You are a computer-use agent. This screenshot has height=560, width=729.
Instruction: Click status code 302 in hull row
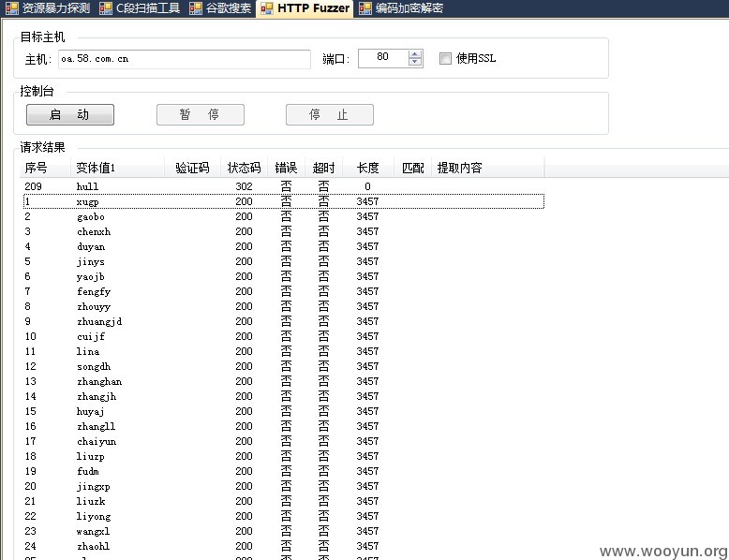244,186
